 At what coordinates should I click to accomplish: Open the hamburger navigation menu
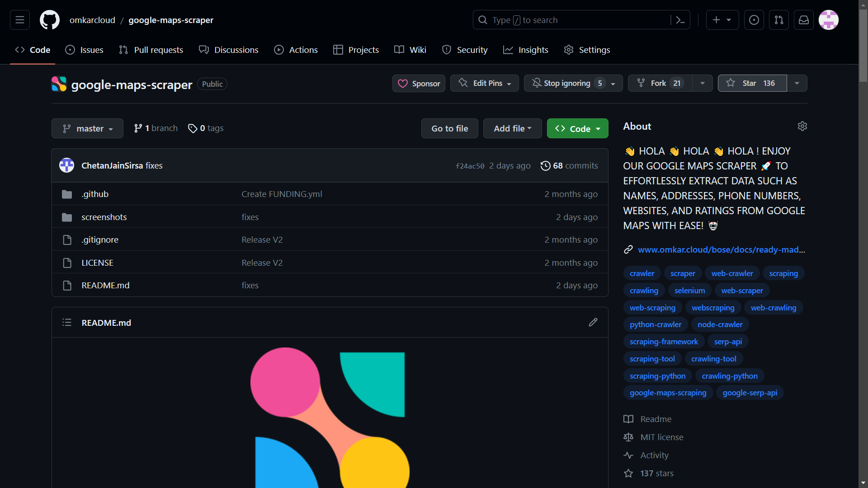(20, 20)
